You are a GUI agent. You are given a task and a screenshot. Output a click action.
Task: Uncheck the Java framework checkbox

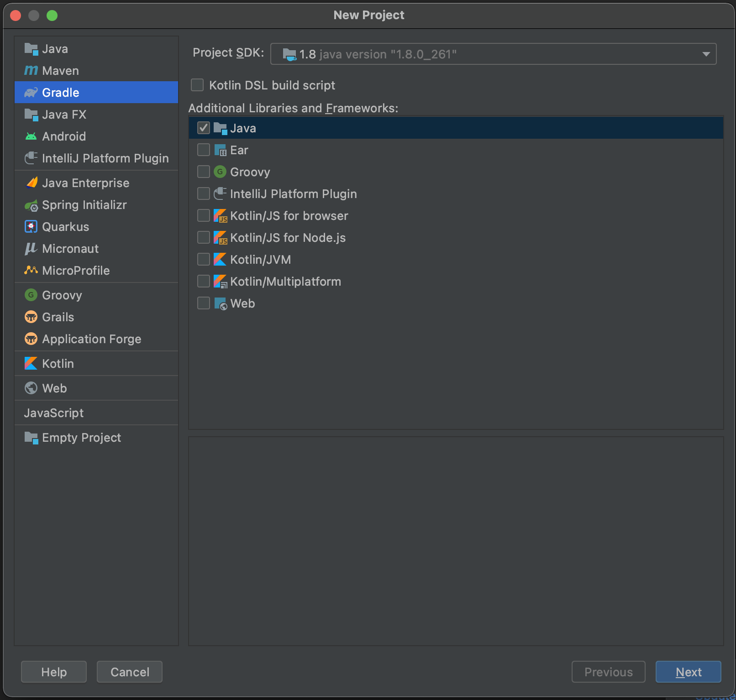point(204,128)
